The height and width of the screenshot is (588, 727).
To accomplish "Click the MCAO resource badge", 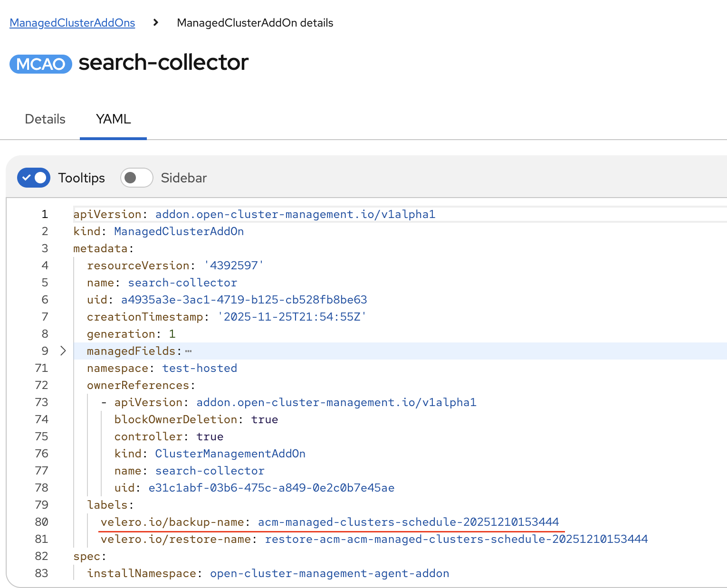I will coord(41,64).
